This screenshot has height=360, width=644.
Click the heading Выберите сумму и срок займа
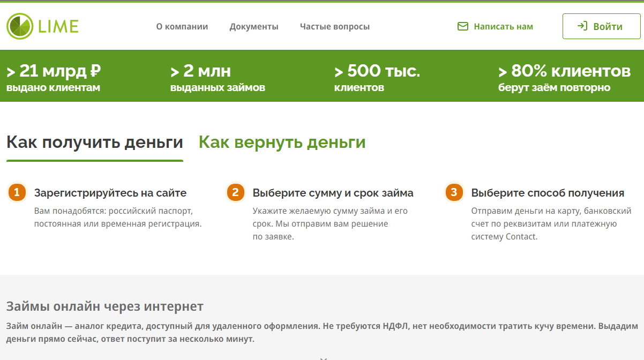coord(333,193)
